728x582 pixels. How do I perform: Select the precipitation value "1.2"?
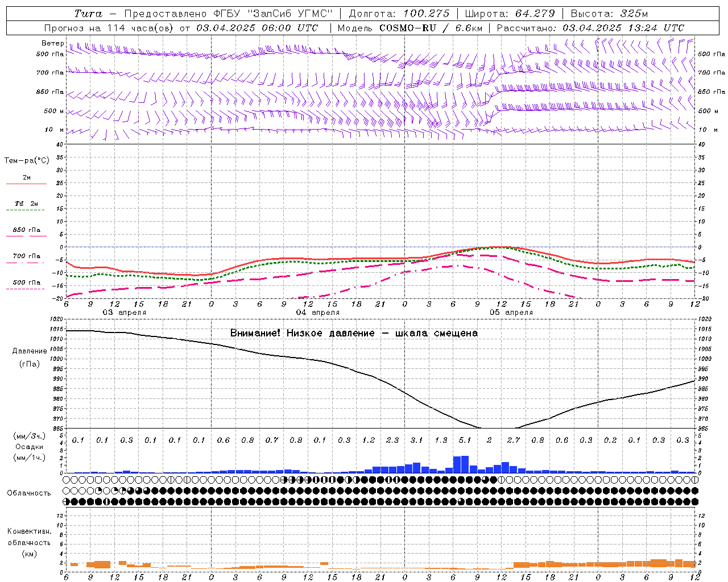(368, 440)
